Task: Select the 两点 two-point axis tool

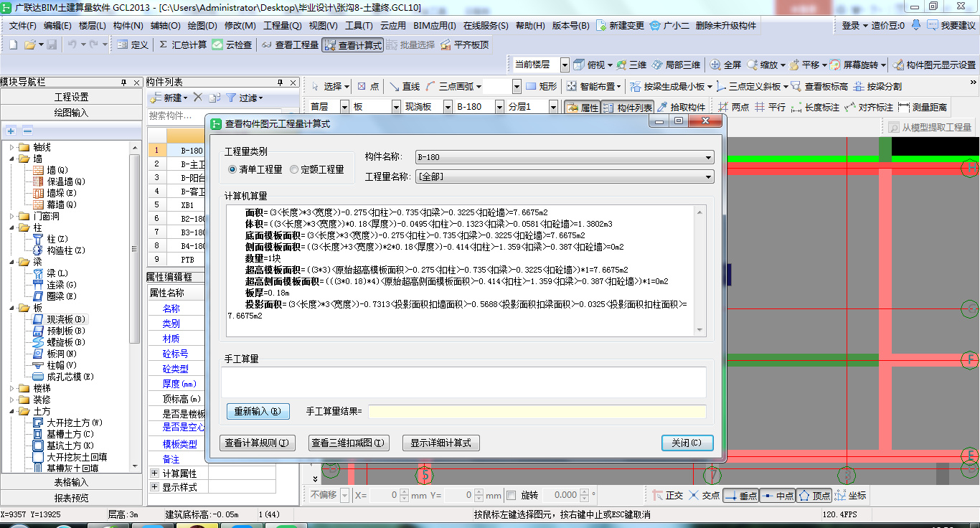Action: pos(733,108)
